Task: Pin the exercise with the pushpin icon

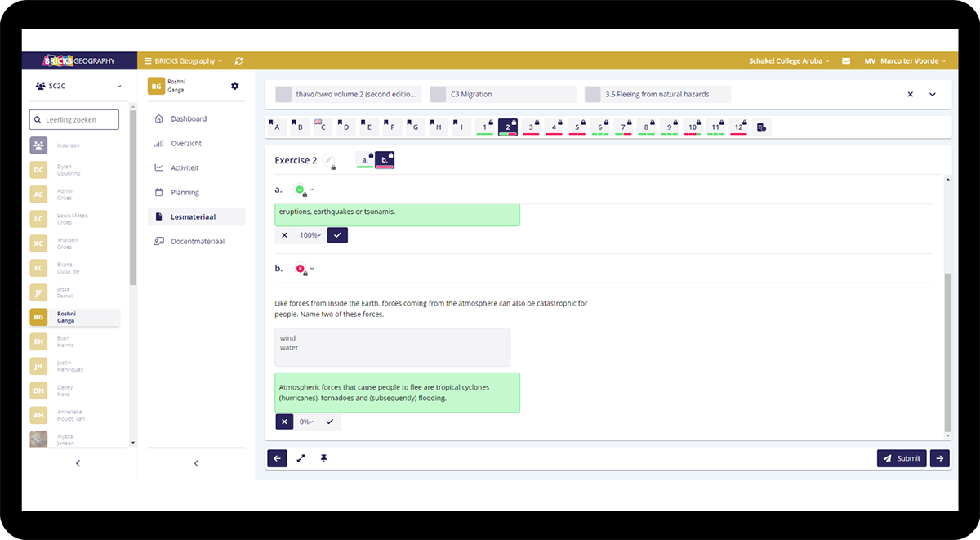Action: (323, 459)
